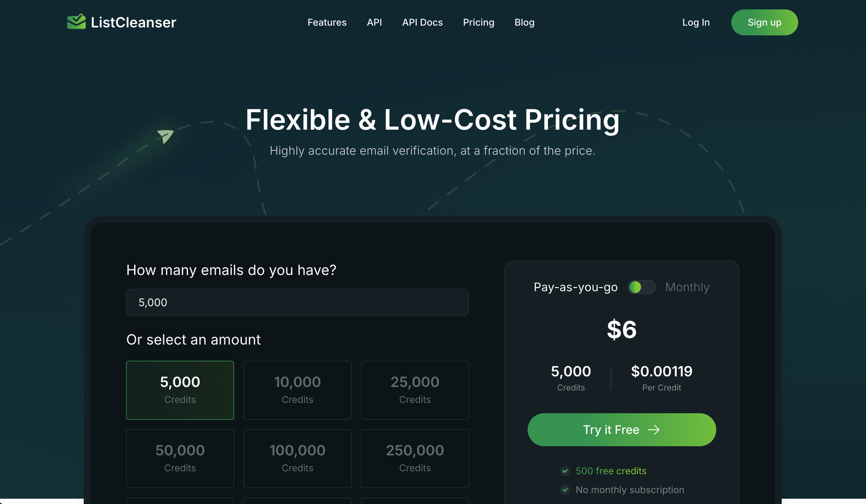Click the email quantity input field

point(297,302)
